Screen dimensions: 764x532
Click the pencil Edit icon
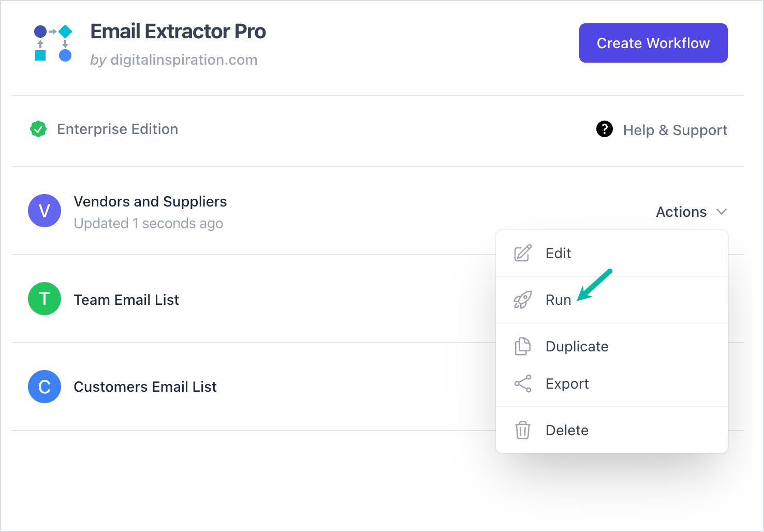point(523,253)
